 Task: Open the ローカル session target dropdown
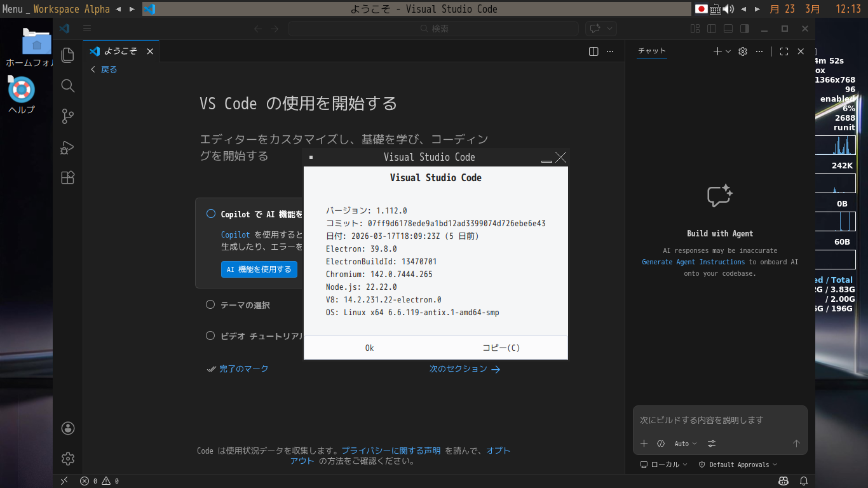pos(663,464)
